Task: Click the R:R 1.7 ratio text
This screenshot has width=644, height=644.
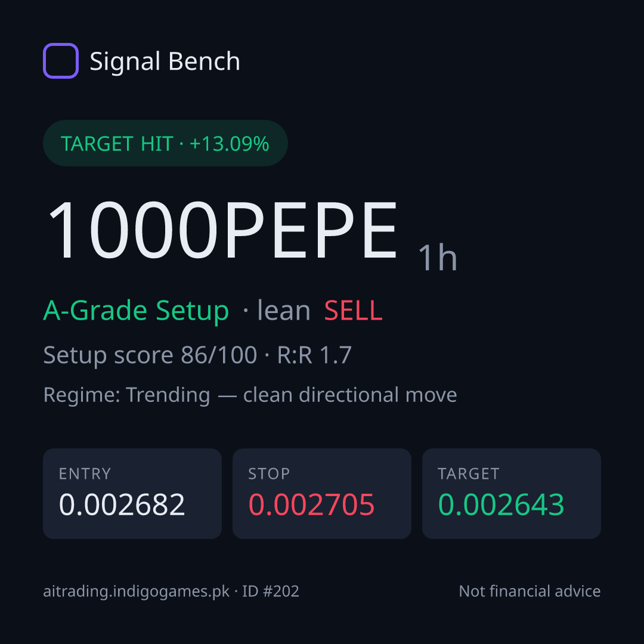Action: tap(314, 355)
